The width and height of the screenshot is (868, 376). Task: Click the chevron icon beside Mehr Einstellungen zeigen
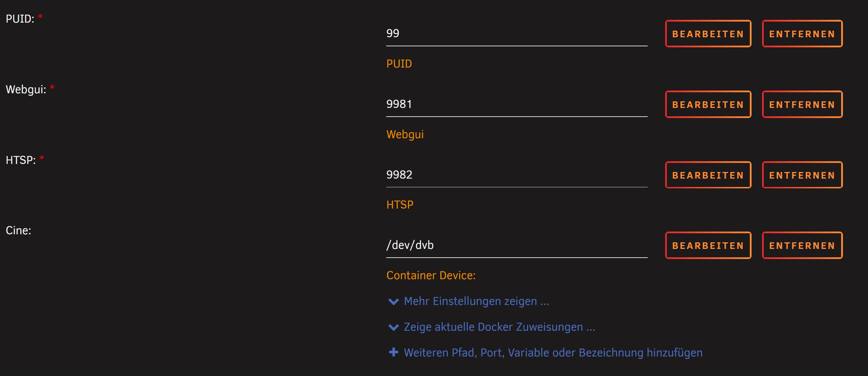[x=393, y=301]
